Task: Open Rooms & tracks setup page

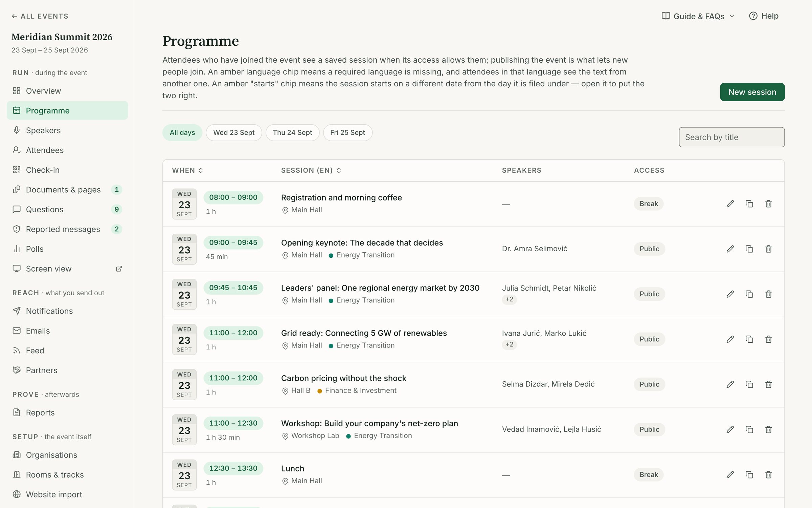Action: coord(67,475)
